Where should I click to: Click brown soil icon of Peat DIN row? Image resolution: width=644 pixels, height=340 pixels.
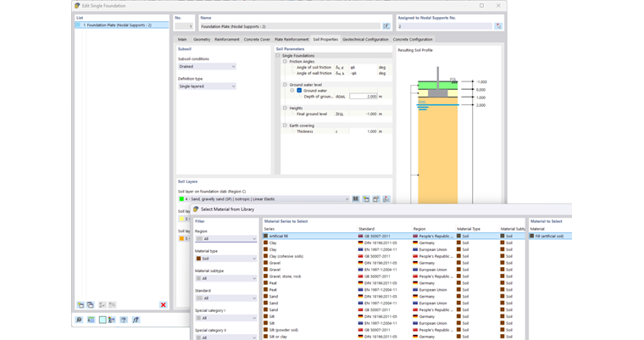click(x=266, y=283)
